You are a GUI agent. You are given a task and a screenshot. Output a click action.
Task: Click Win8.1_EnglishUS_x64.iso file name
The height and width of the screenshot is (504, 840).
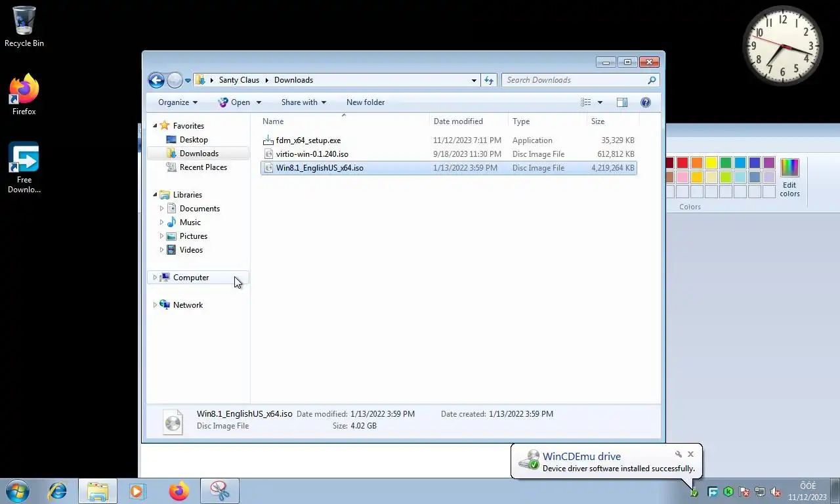(x=320, y=168)
